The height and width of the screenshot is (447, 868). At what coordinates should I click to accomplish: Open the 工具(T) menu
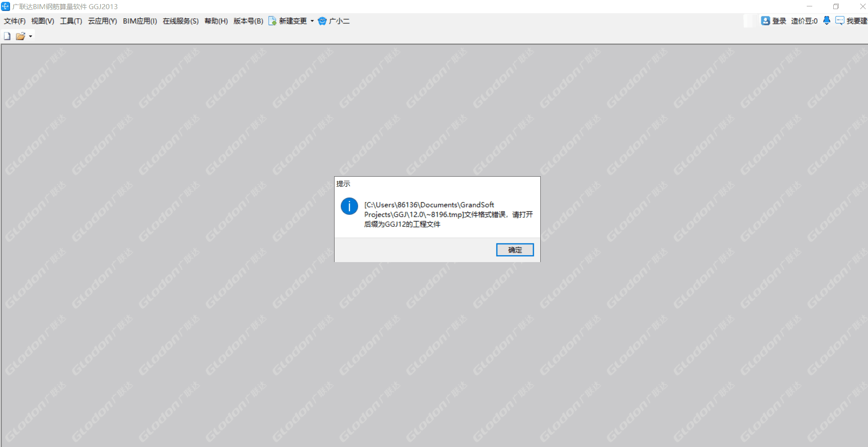point(71,21)
